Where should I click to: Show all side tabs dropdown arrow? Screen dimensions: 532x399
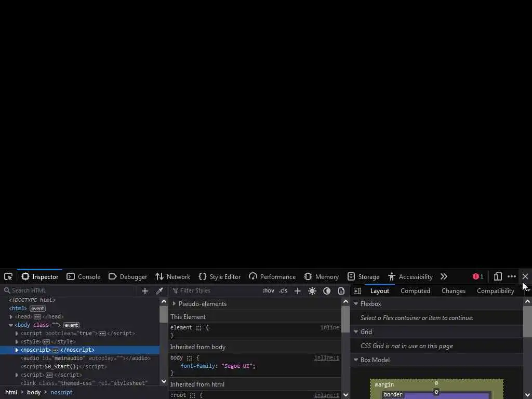click(x=528, y=291)
